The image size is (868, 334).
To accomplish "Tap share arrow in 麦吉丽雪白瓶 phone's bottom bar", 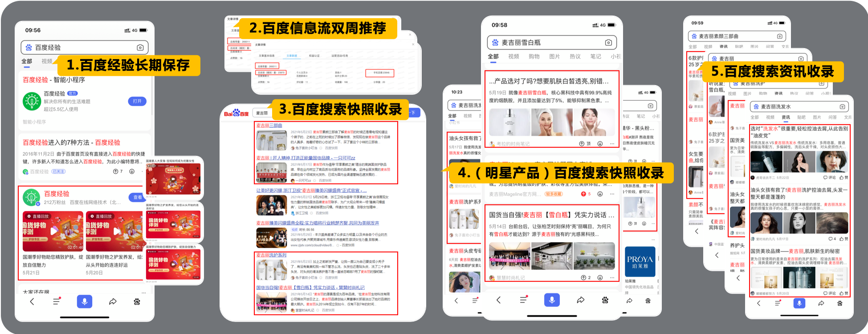I will pos(581,300).
